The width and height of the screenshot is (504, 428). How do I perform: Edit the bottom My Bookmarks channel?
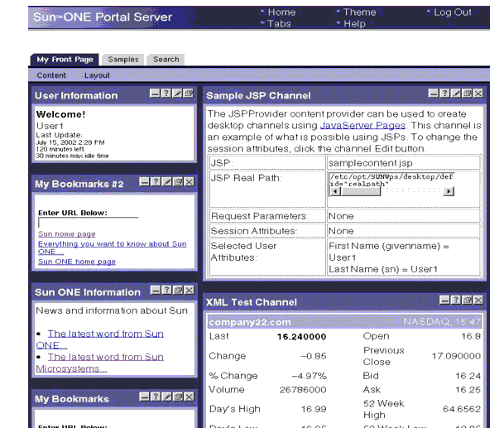pyautogui.click(x=167, y=397)
